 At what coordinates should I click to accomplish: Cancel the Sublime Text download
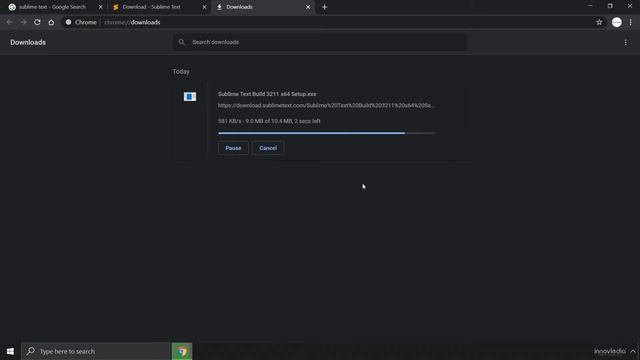coord(268,148)
